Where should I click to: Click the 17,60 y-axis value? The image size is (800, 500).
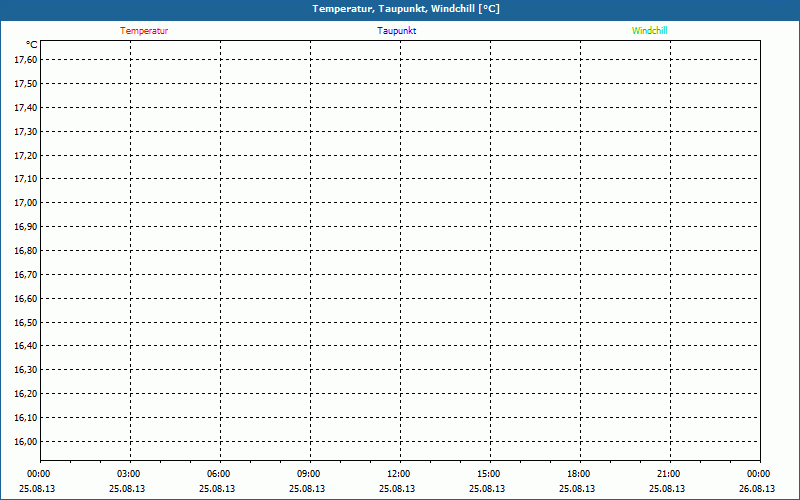tap(26, 60)
